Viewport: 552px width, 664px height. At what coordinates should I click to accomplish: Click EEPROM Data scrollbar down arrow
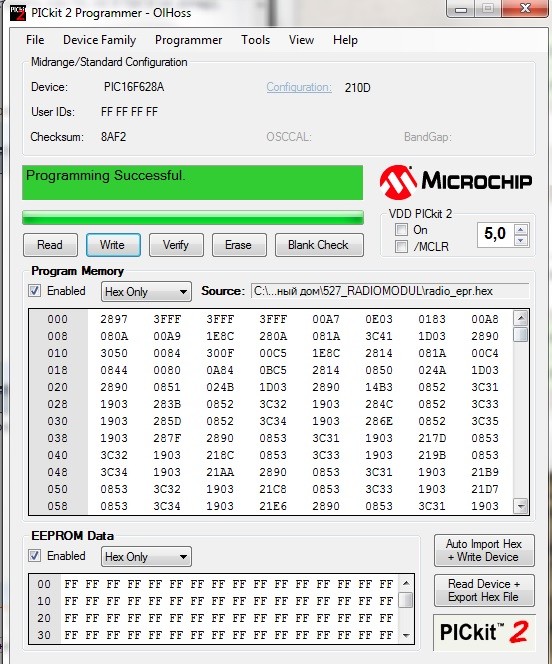[x=406, y=635]
